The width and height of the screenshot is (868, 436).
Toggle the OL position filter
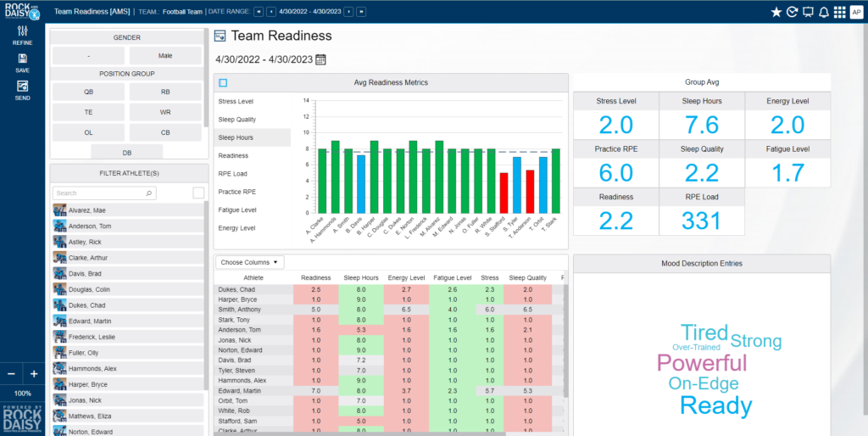[88, 133]
